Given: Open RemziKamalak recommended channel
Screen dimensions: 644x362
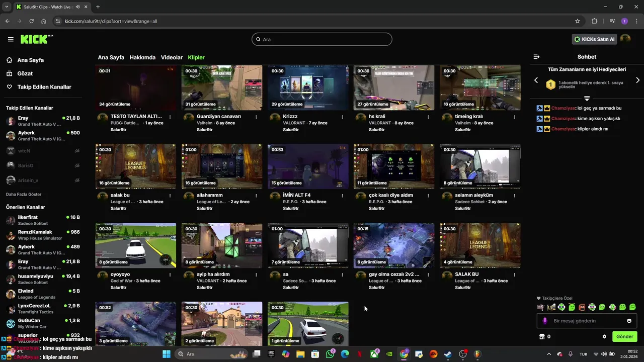Looking at the screenshot, I should point(43,235).
